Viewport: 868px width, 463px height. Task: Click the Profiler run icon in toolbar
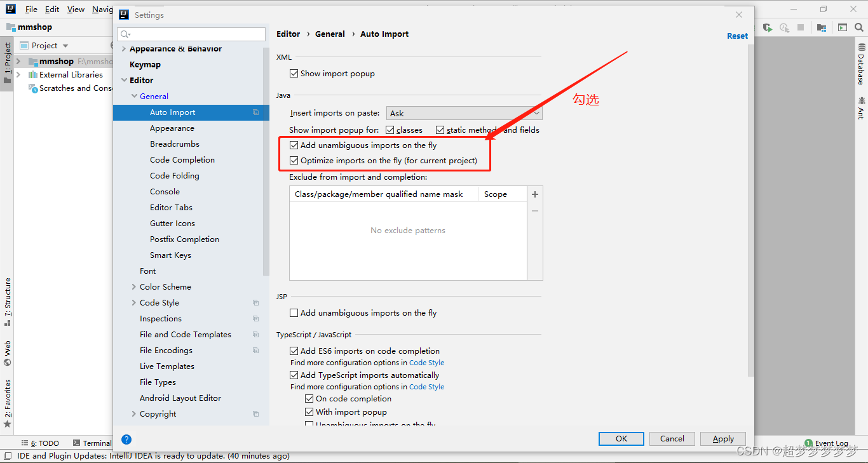(x=785, y=27)
